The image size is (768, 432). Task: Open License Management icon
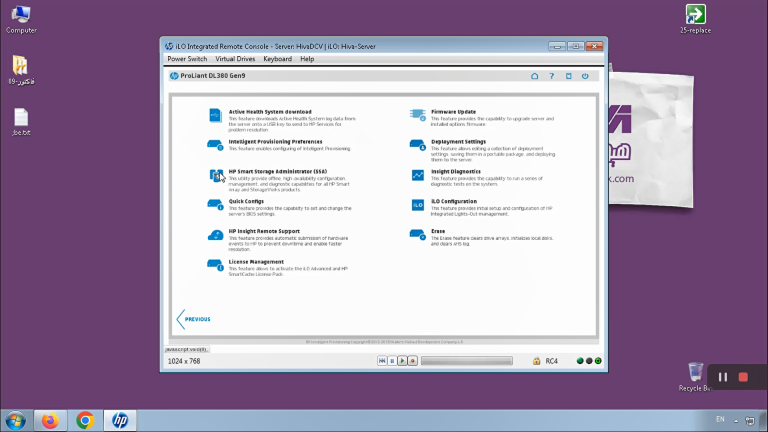point(215,265)
